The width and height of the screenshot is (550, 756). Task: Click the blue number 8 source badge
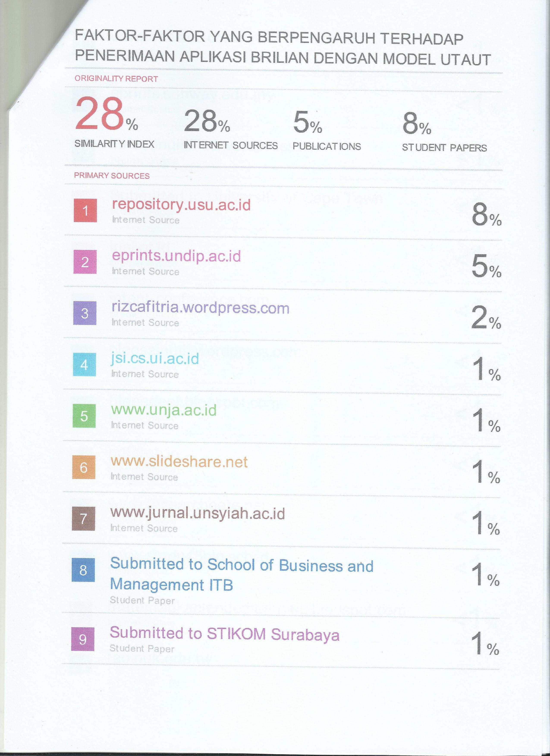click(x=83, y=570)
